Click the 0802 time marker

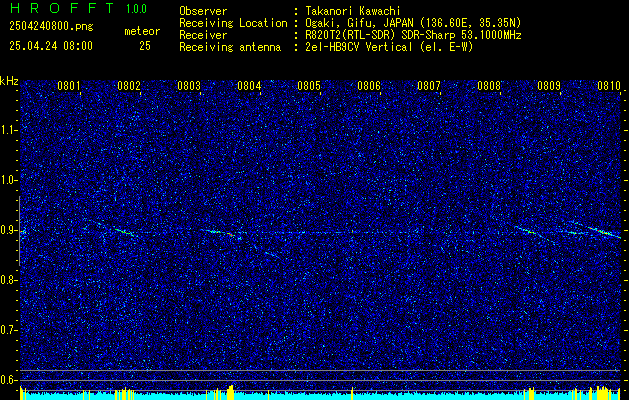pyautogui.click(x=129, y=86)
